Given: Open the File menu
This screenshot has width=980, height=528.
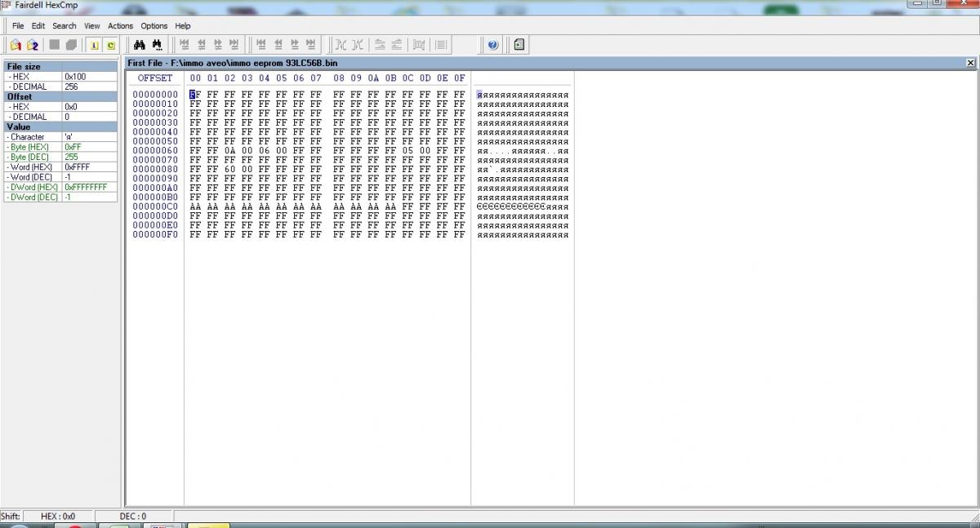Looking at the screenshot, I should (x=18, y=26).
